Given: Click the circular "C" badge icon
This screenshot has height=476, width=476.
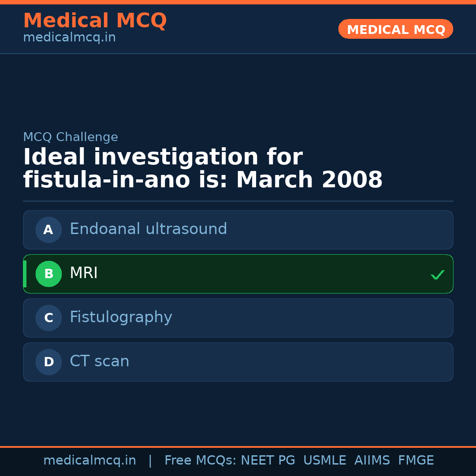Looking at the screenshot, I should click(48, 318).
